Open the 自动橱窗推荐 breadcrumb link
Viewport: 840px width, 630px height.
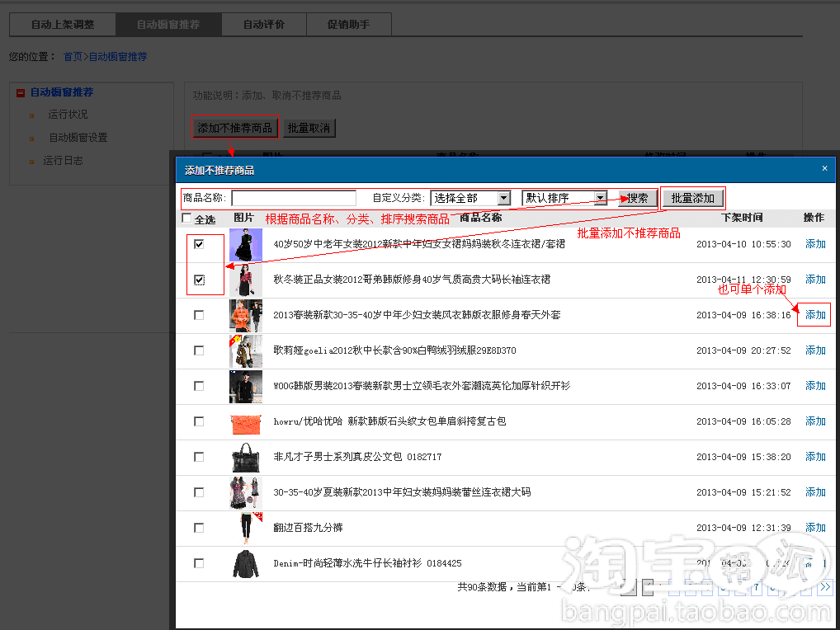pos(118,57)
